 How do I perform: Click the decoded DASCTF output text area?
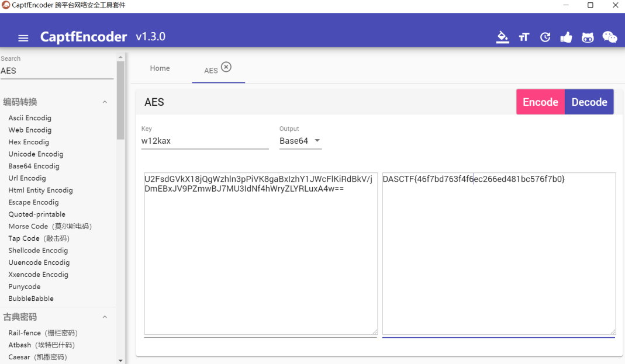click(x=499, y=254)
